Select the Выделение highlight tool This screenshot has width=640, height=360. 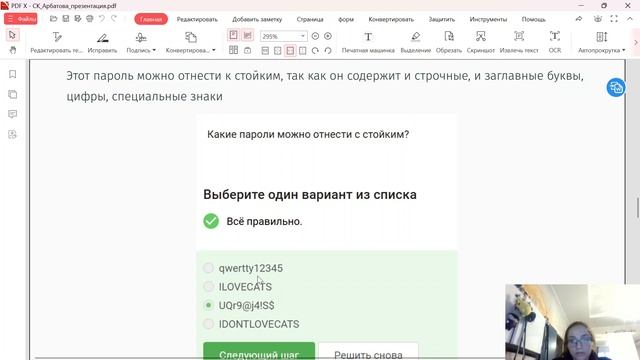[x=416, y=42]
